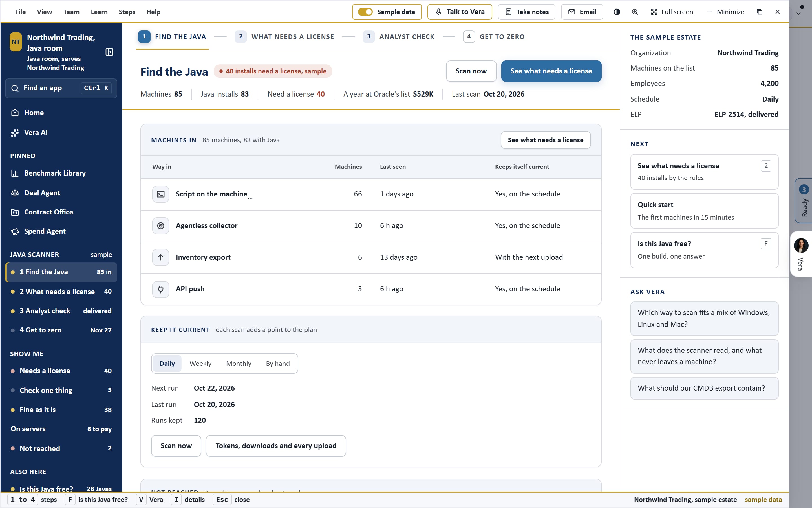Click the blue See what needs a license button

click(x=551, y=71)
